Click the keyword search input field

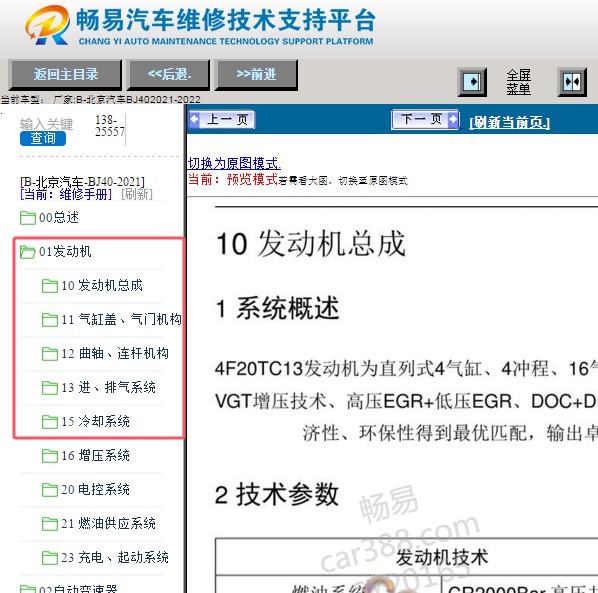[x=47, y=124]
